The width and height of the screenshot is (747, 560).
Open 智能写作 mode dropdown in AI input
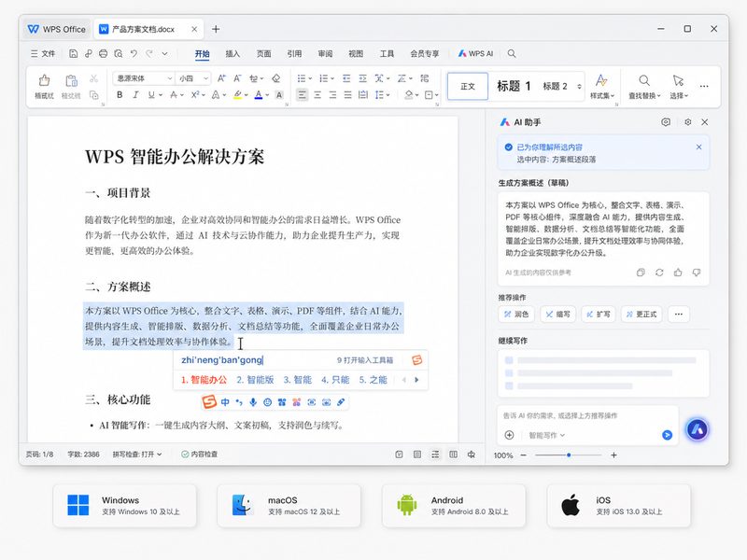(x=547, y=435)
